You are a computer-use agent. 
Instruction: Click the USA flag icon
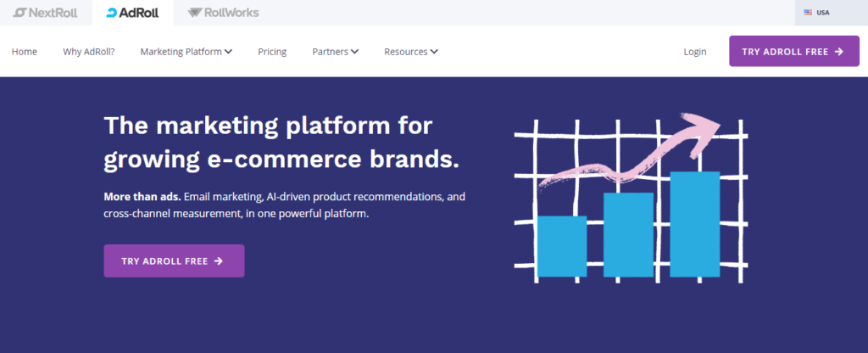tap(808, 12)
